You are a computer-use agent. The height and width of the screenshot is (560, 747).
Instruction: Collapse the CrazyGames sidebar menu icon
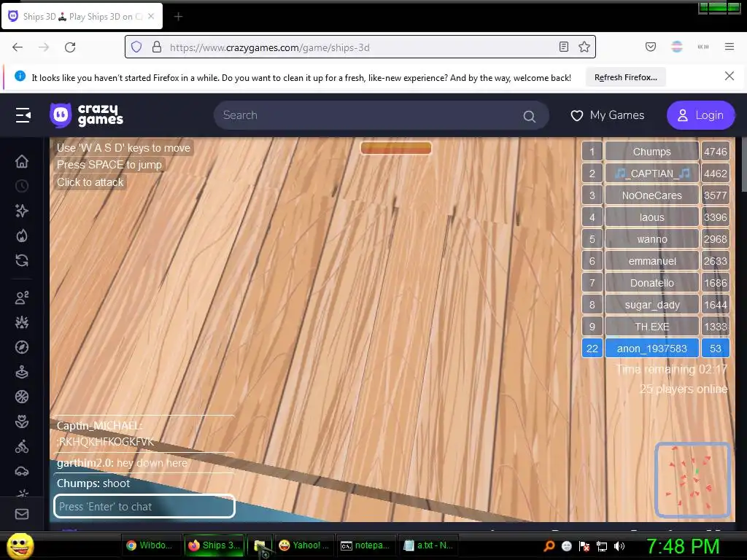(x=23, y=115)
